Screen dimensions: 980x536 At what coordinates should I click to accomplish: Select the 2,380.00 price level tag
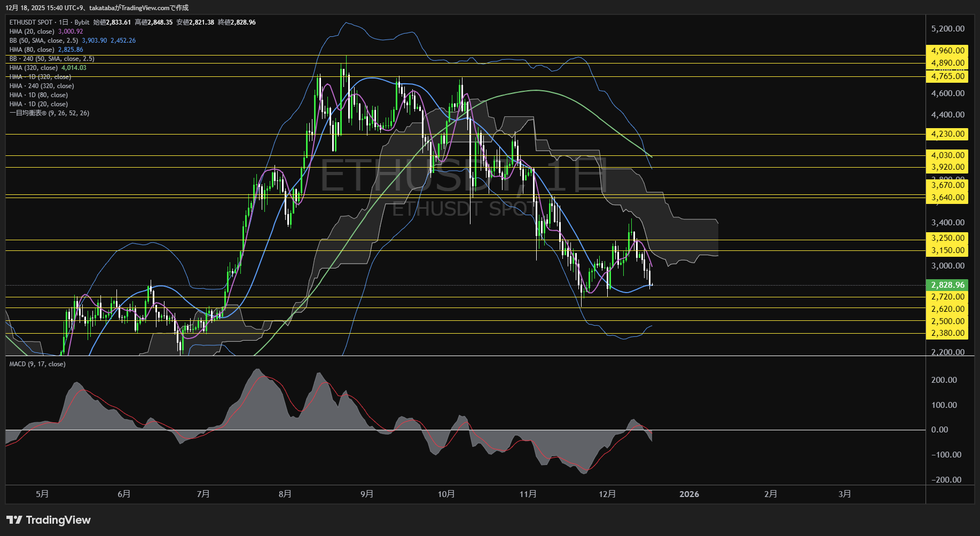click(x=947, y=333)
